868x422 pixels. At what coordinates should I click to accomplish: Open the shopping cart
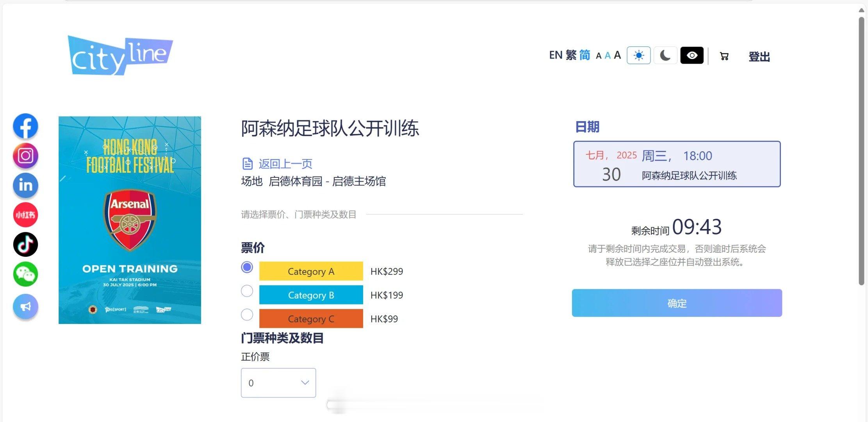coord(724,56)
